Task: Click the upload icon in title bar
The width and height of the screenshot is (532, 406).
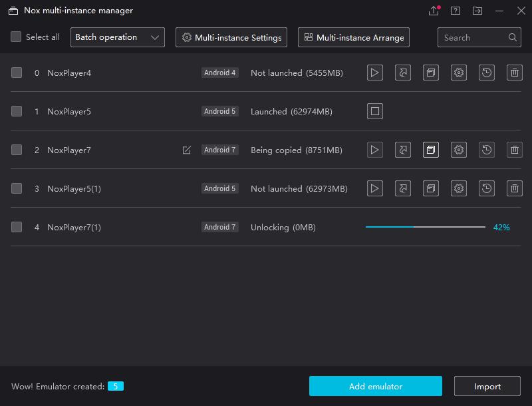Action: pyautogui.click(x=434, y=11)
